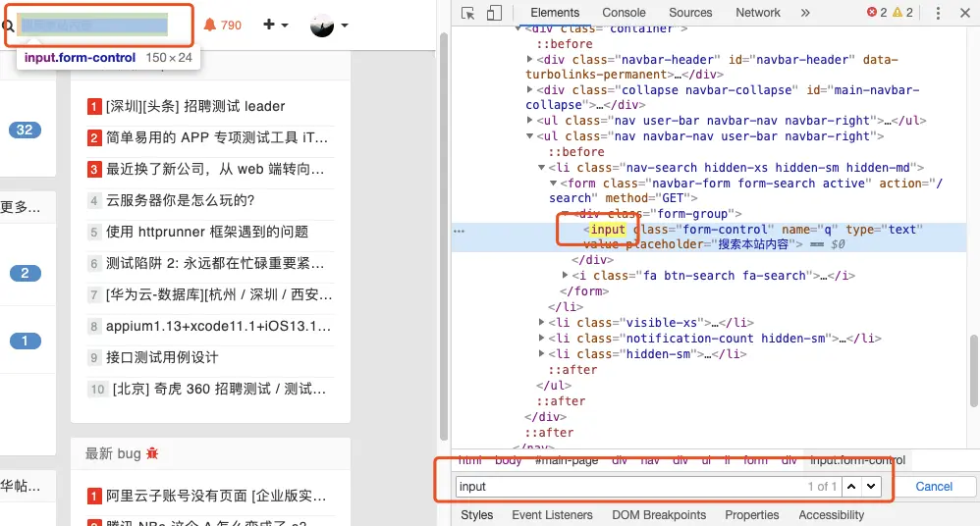This screenshot has height=526, width=980.
Task: Expand the fa btn-search icon node
Action: pyautogui.click(x=565, y=275)
